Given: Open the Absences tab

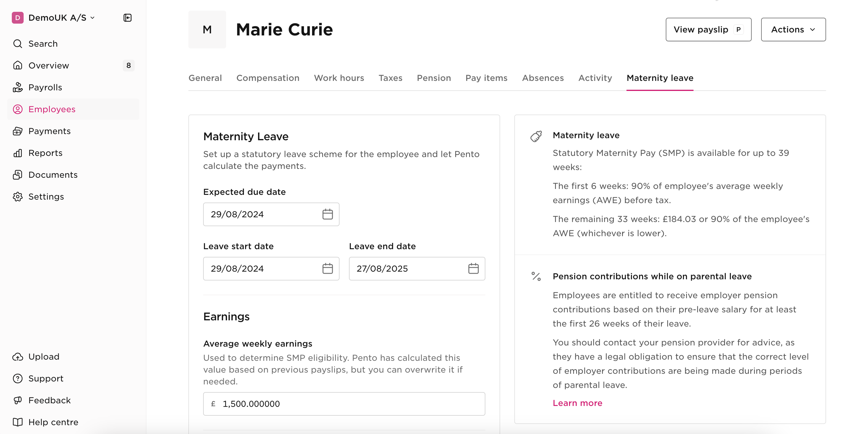Looking at the screenshot, I should point(543,78).
